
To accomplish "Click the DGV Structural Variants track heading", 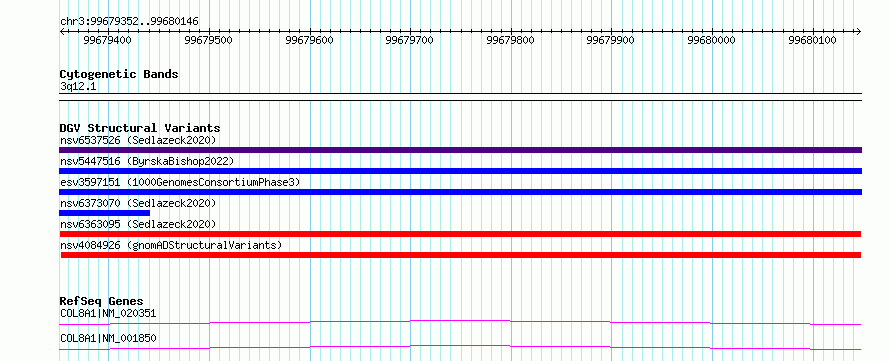I will point(140,128).
